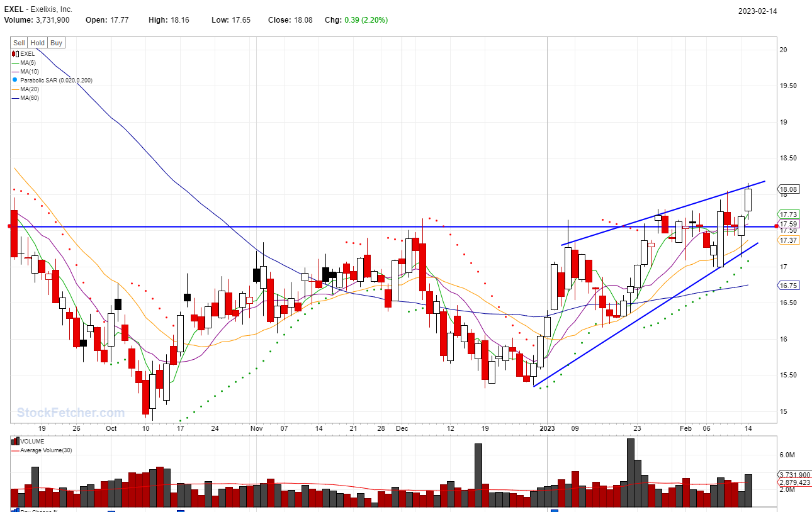Click the 20 label on the price axis
Viewport: 812px width, 512px height.
784,50
